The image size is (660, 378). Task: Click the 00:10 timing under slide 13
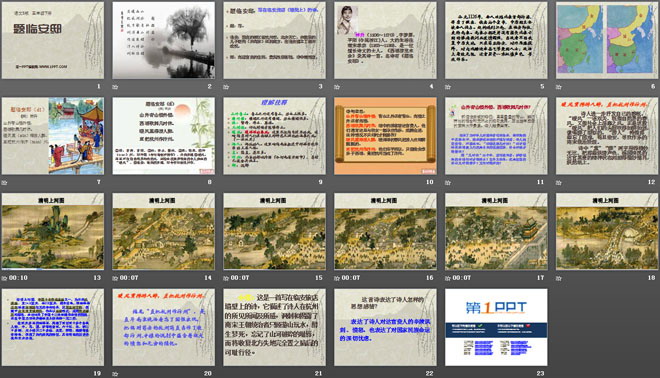tap(18, 278)
